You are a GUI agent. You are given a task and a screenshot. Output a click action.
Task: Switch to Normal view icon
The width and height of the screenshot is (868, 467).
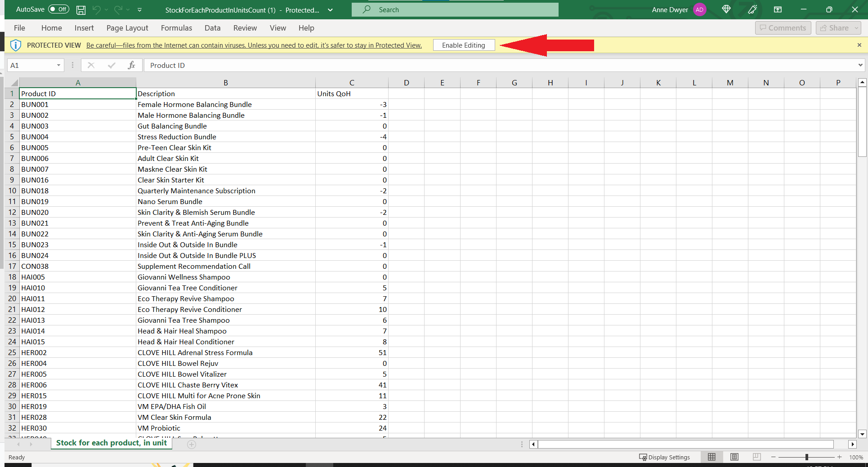tap(711, 457)
